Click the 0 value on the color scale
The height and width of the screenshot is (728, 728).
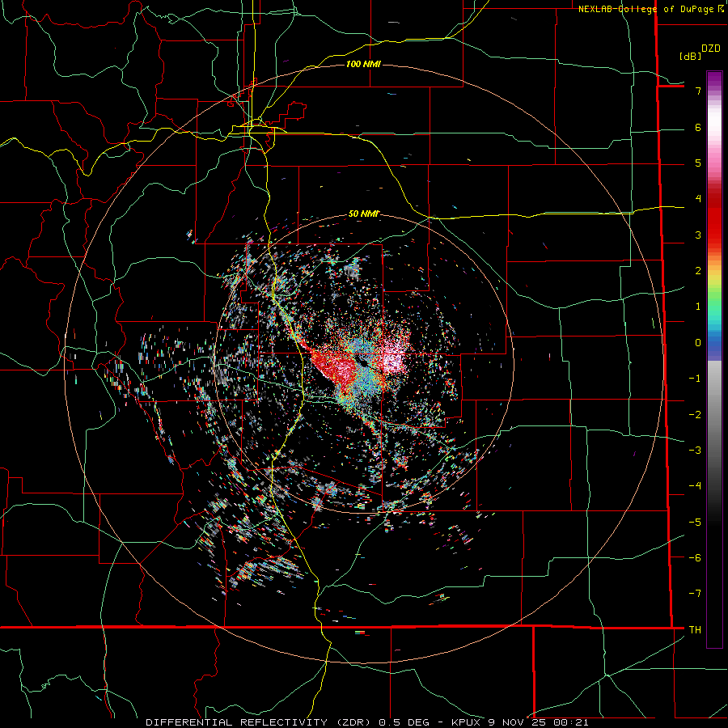[698, 343]
